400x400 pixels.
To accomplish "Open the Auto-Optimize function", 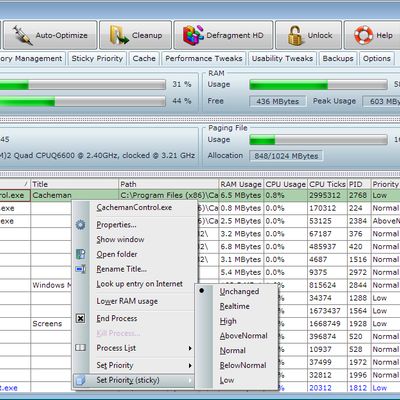I will coord(51,35).
